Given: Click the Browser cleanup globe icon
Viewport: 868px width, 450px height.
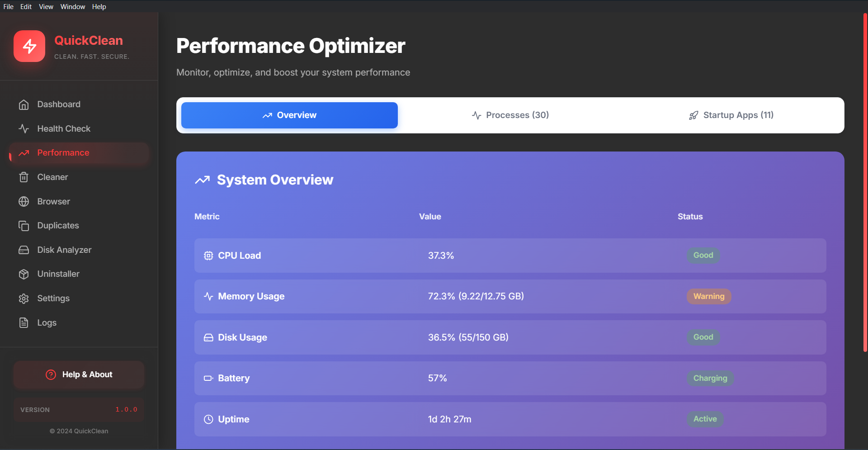Looking at the screenshot, I should pos(24,201).
